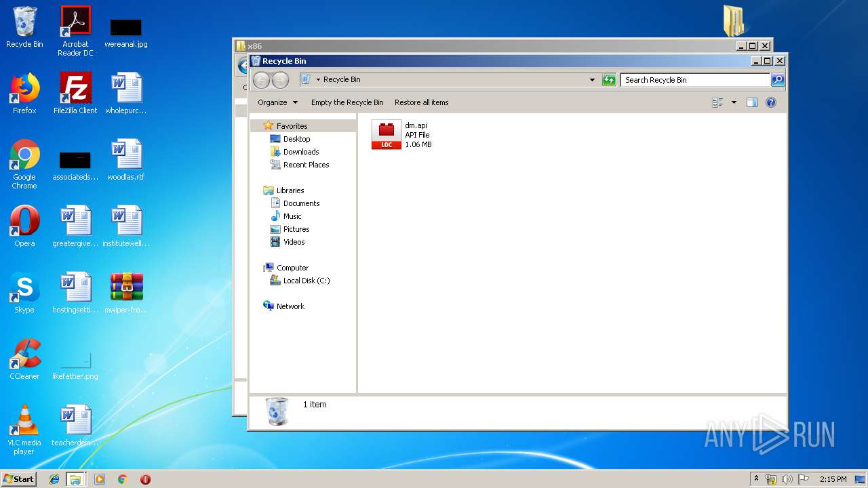The width and height of the screenshot is (868, 488).
Task: Open Downloads in the Favorites list
Action: (294, 152)
